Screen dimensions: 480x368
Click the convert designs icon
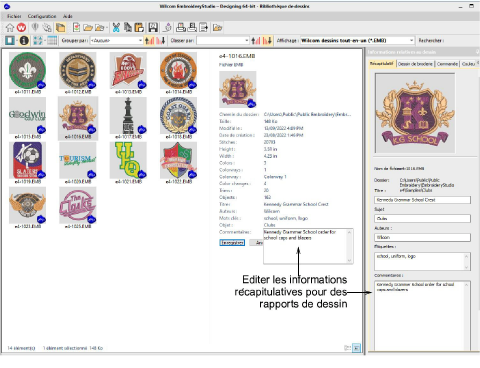[168, 28]
